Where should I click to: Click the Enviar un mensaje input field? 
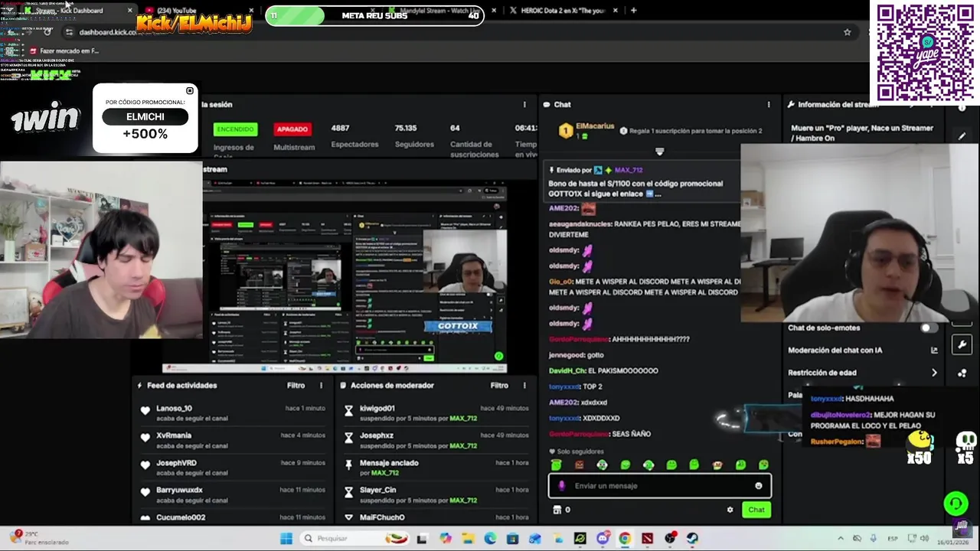tap(659, 486)
